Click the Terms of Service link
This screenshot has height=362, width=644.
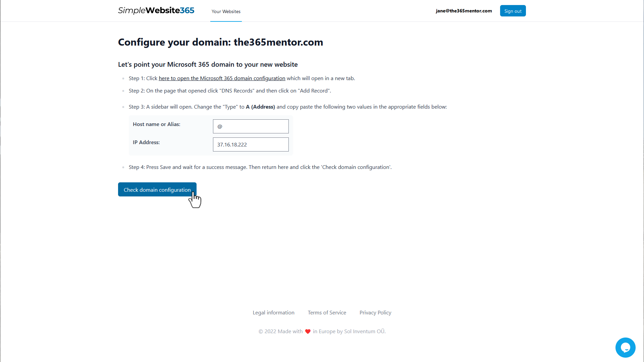point(327,312)
